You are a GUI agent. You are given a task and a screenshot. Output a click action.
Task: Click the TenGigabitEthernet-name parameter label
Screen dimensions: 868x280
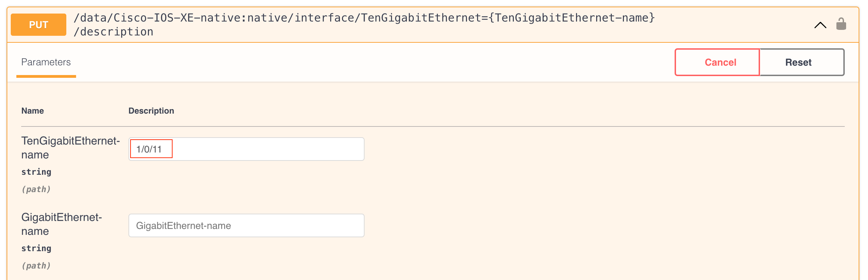pyautogui.click(x=70, y=148)
